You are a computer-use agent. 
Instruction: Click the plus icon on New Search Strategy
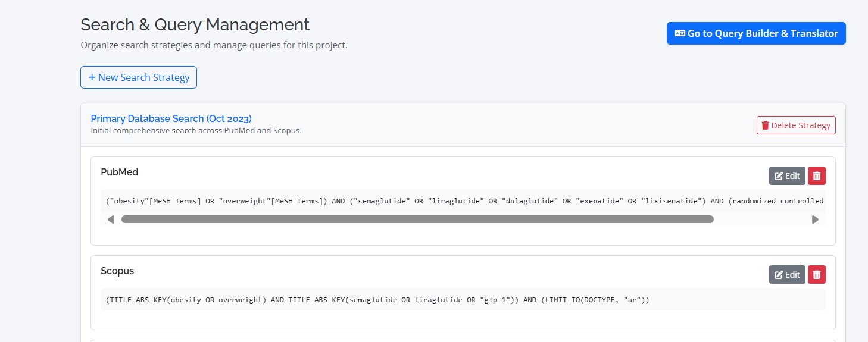click(92, 77)
